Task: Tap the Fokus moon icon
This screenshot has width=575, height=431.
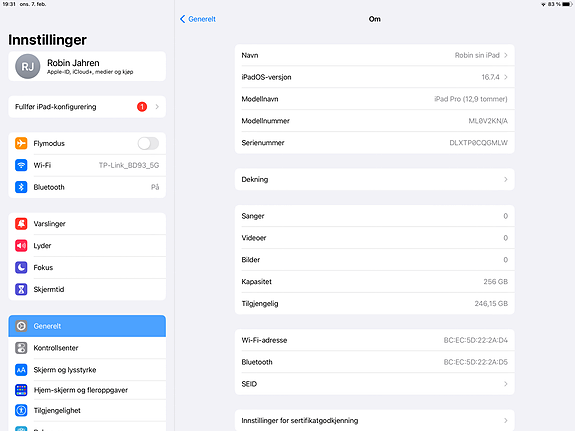Action: [21, 267]
